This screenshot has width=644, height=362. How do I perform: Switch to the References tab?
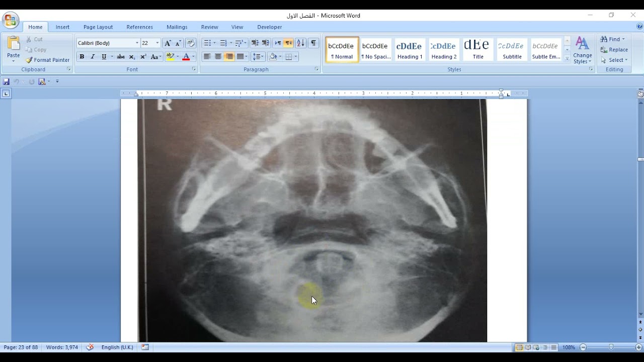[139, 27]
